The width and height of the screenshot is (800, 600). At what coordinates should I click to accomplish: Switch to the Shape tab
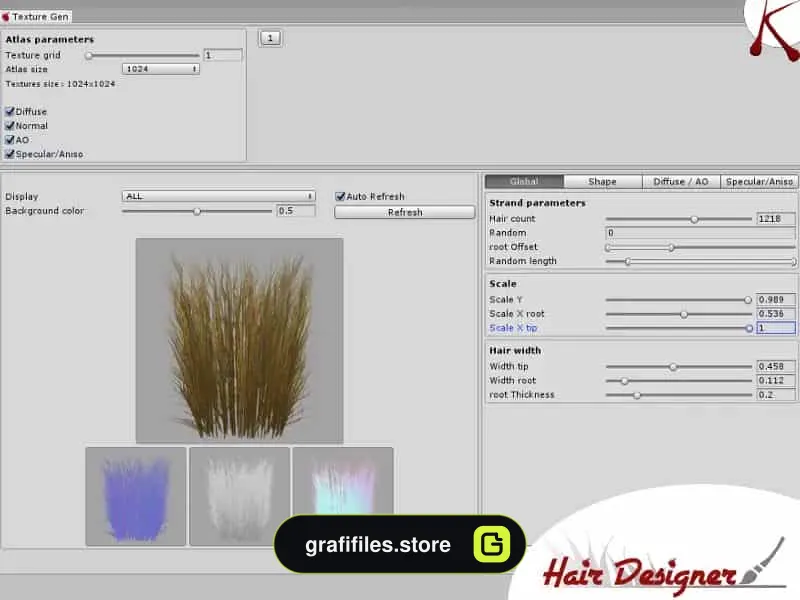(x=603, y=182)
